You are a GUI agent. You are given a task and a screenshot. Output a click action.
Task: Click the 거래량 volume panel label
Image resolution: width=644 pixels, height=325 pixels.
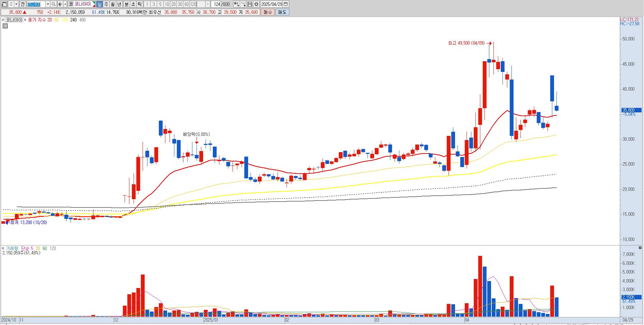pyautogui.click(x=12, y=248)
